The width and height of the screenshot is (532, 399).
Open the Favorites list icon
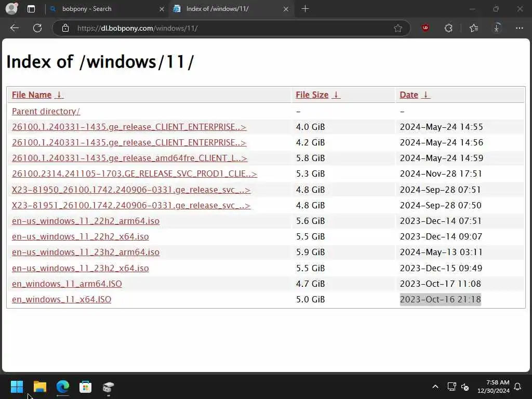[474, 28]
